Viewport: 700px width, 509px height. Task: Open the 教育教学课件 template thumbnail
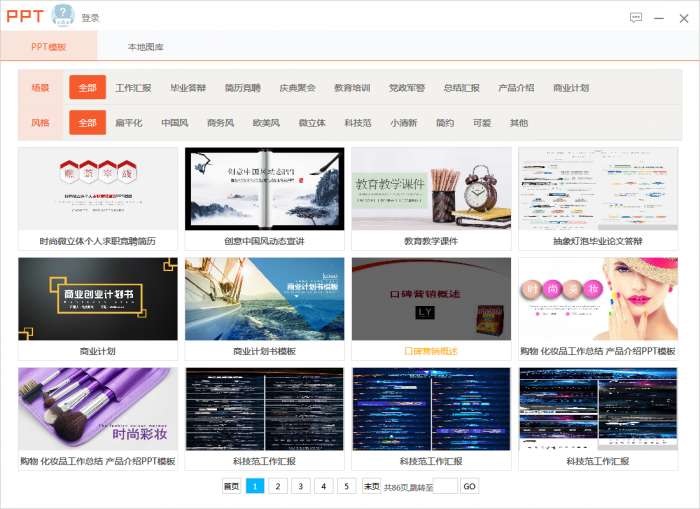pyautogui.click(x=431, y=189)
